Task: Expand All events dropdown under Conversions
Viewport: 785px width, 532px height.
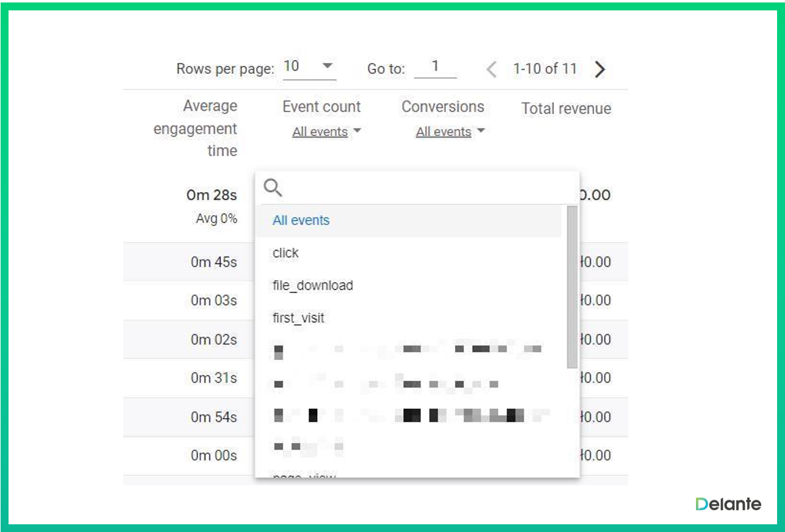Action: tap(450, 132)
